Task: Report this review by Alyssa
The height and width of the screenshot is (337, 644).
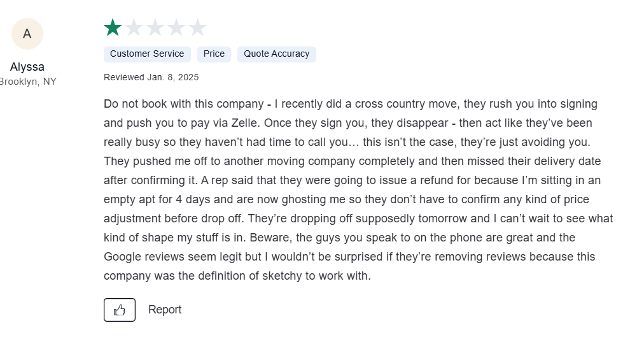Action: pos(165,310)
